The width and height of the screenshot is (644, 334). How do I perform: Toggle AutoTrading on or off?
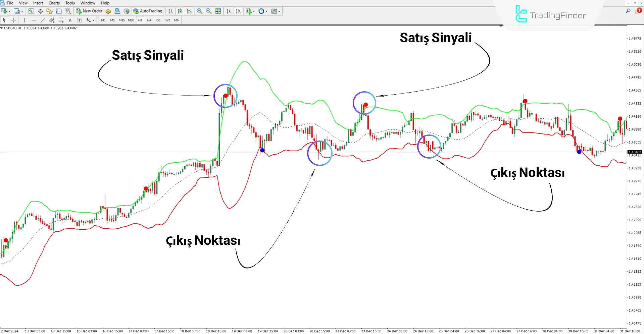(148, 11)
